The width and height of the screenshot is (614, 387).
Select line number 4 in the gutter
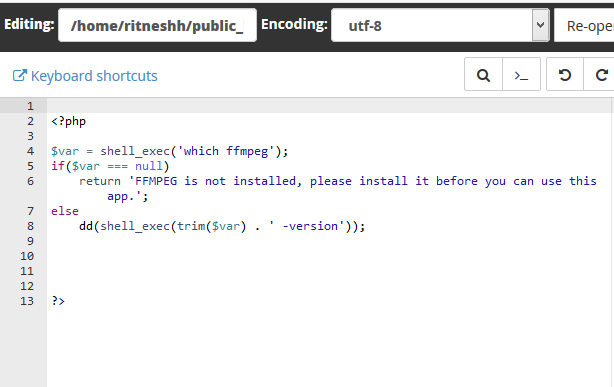click(x=30, y=151)
